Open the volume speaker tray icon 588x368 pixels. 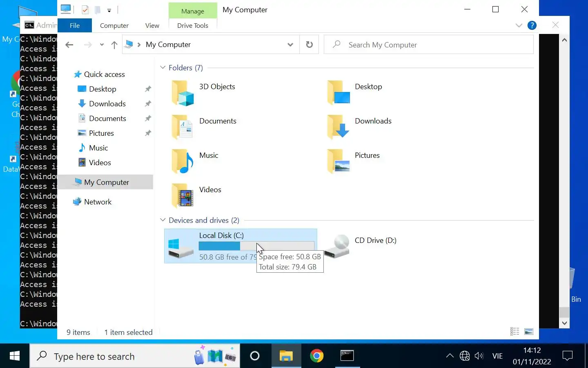(x=479, y=356)
